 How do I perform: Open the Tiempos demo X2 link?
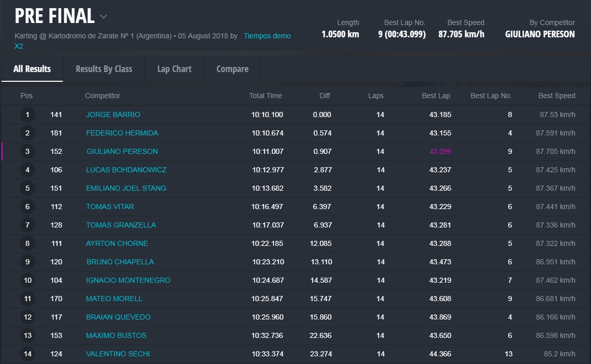[267, 36]
